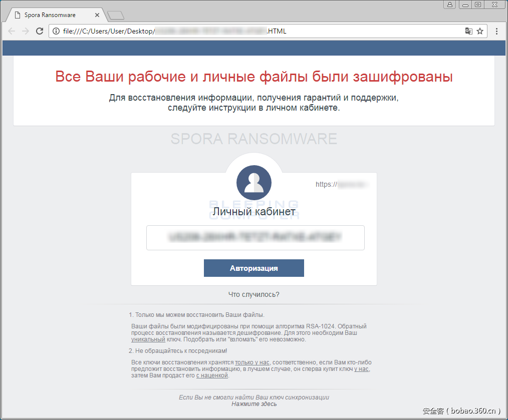Open a new browser tab
The image size is (508, 420).
[115, 15]
